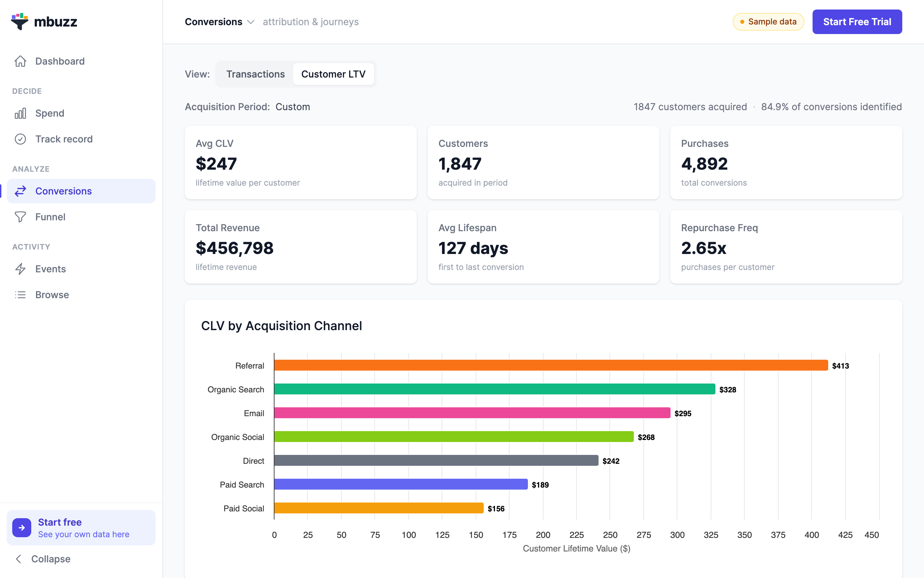This screenshot has height=578, width=924.
Task: Go to Spend in the sidebar
Action: click(x=81, y=113)
